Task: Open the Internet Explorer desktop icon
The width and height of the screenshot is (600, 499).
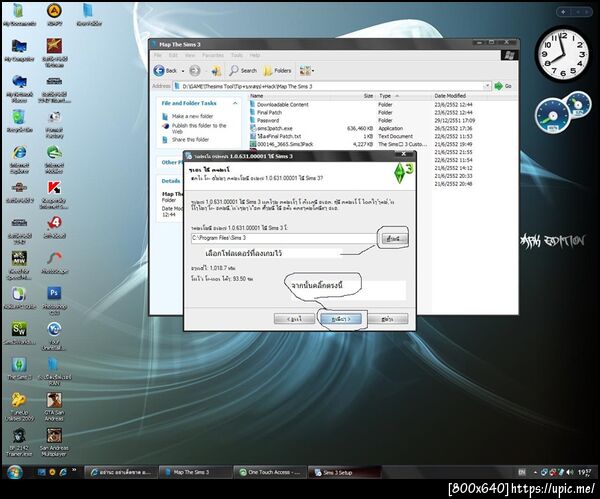Action: pyautogui.click(x=19, y=159)
